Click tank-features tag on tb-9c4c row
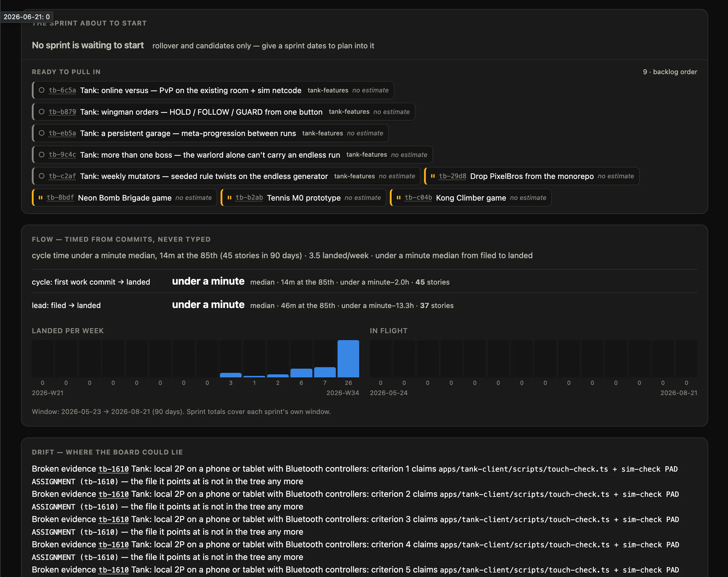Screen dimensions: 728x577 (x=367, y=155)
